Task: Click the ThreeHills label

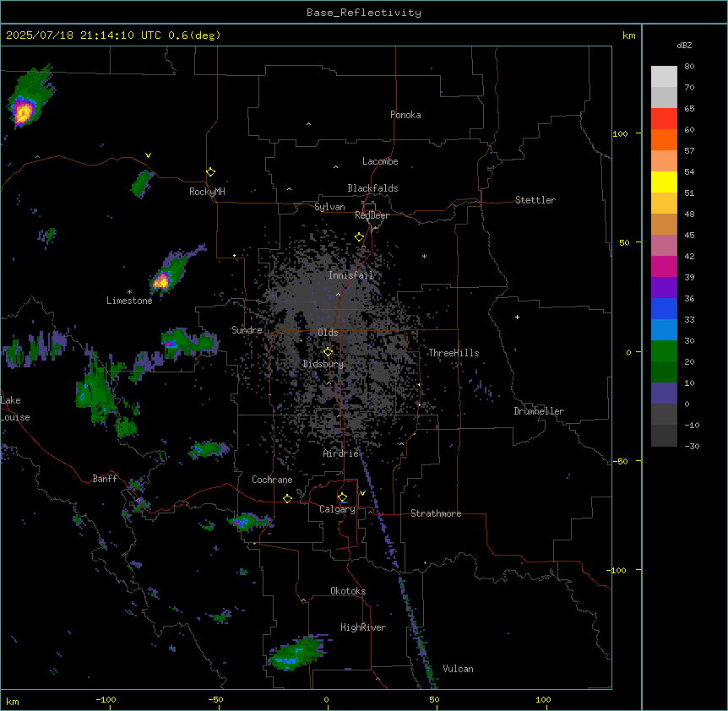Action: [454, 353]
